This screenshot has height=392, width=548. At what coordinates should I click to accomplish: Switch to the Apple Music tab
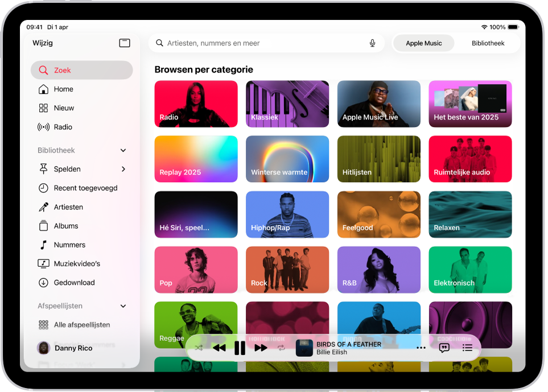pyautogui.click(x=423, y=43)
